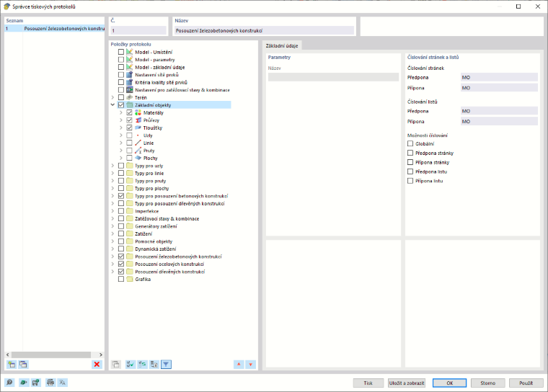
Task: Select Grafika tree item
Action: click(143, 279)
